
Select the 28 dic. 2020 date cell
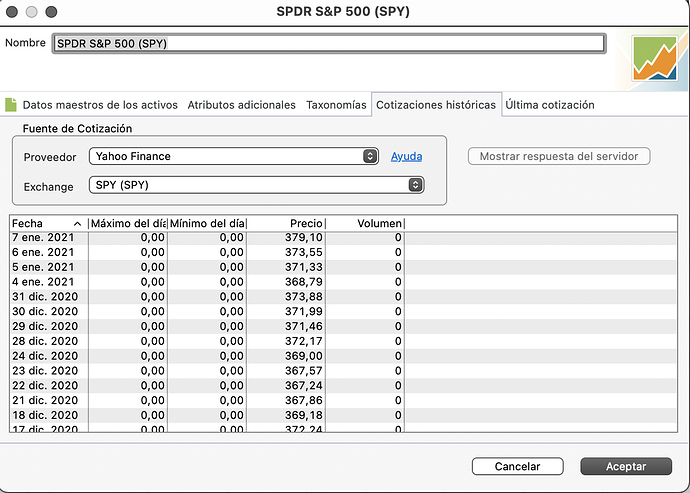(45, 341)
